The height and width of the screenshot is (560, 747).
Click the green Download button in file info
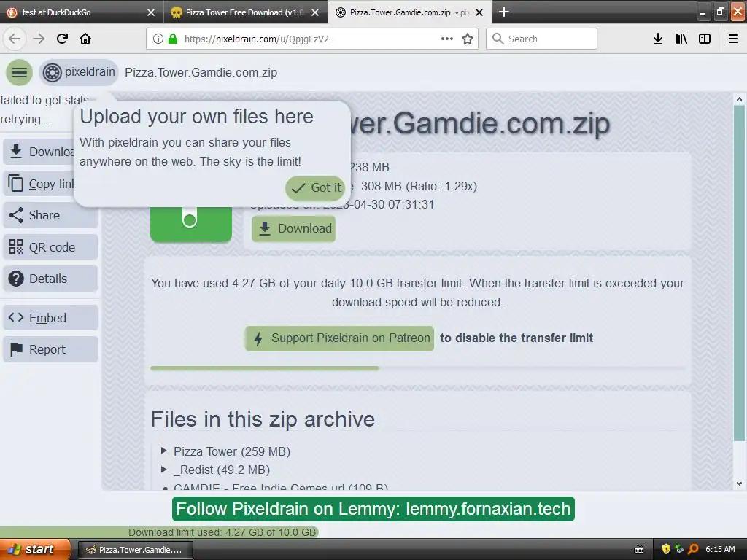coord(293,228)
